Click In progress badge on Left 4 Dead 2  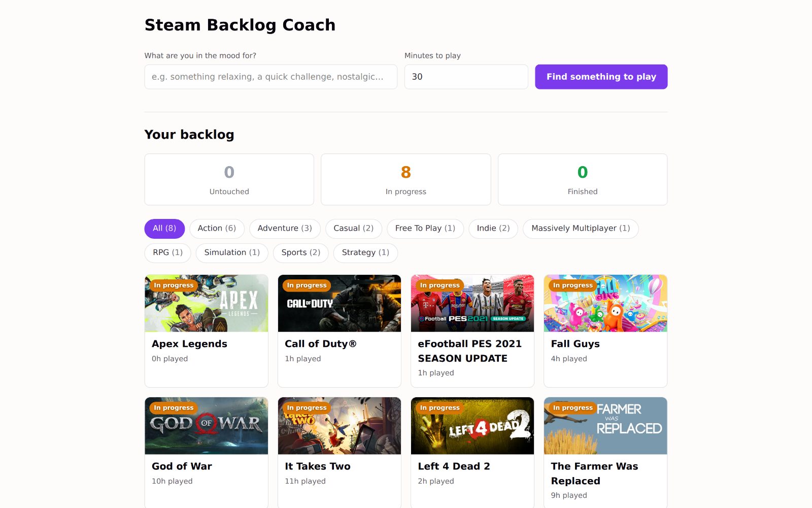coord(439,408)
